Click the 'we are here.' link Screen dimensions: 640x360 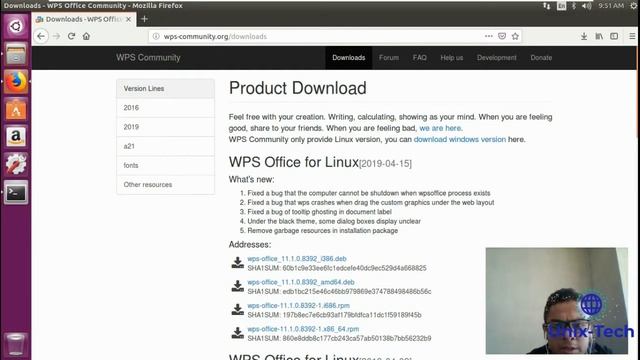coord(441,128)
